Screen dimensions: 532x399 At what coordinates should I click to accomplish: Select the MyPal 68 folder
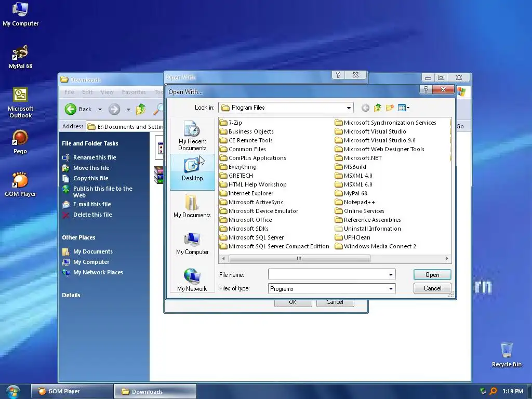(351, 193)
